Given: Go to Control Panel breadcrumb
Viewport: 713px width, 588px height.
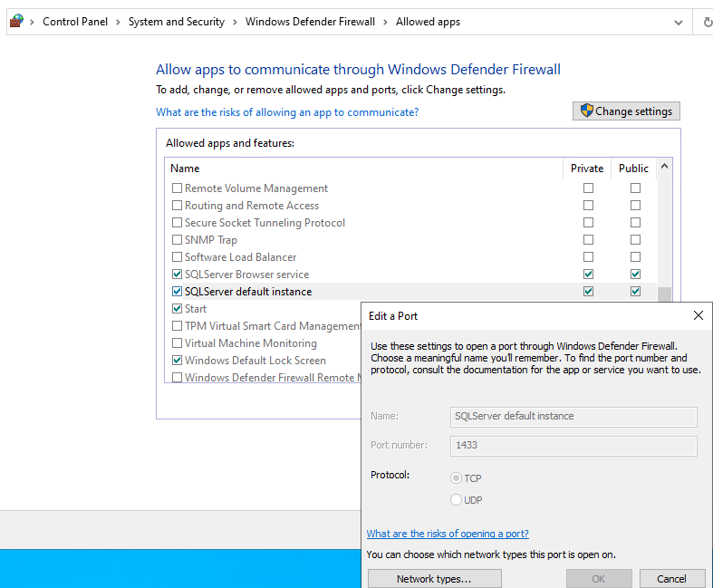Looking at the screenshot, I should (75, 22).
